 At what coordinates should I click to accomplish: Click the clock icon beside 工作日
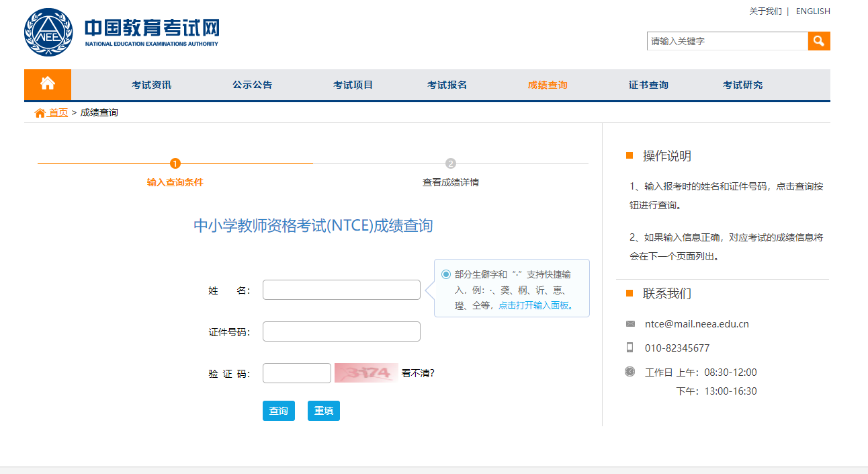click(630, 371)
